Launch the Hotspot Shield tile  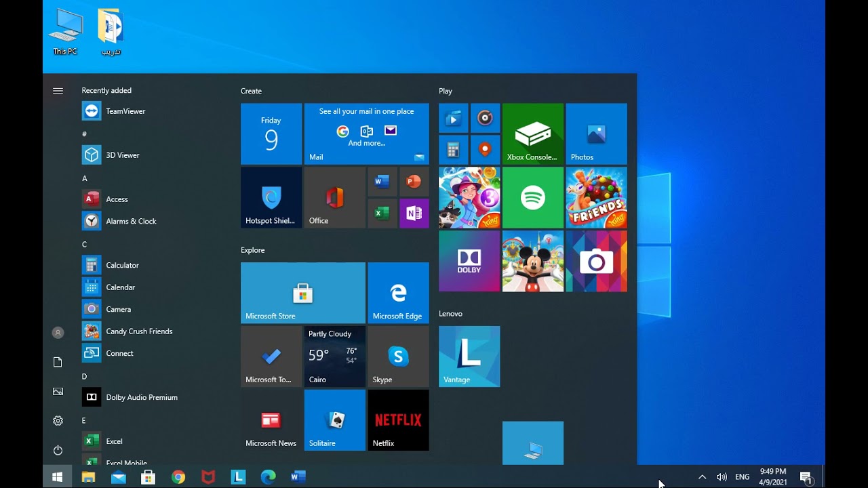pos(271,198)
